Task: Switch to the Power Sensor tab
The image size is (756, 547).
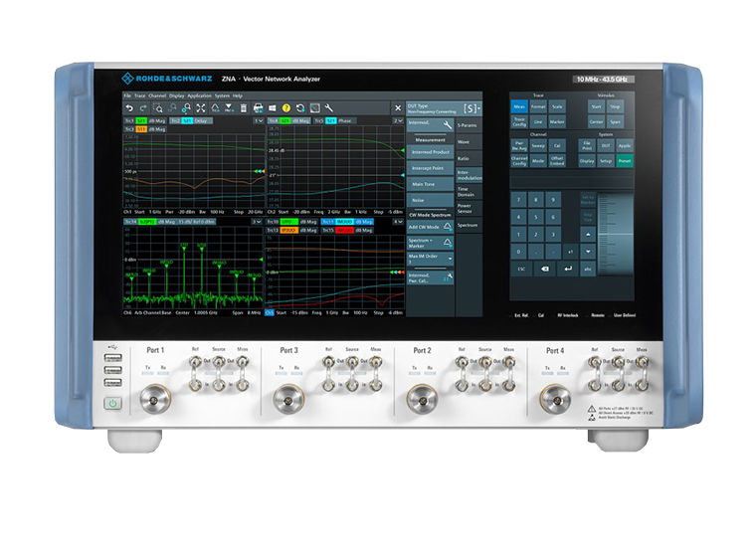Action: [468, 208]
